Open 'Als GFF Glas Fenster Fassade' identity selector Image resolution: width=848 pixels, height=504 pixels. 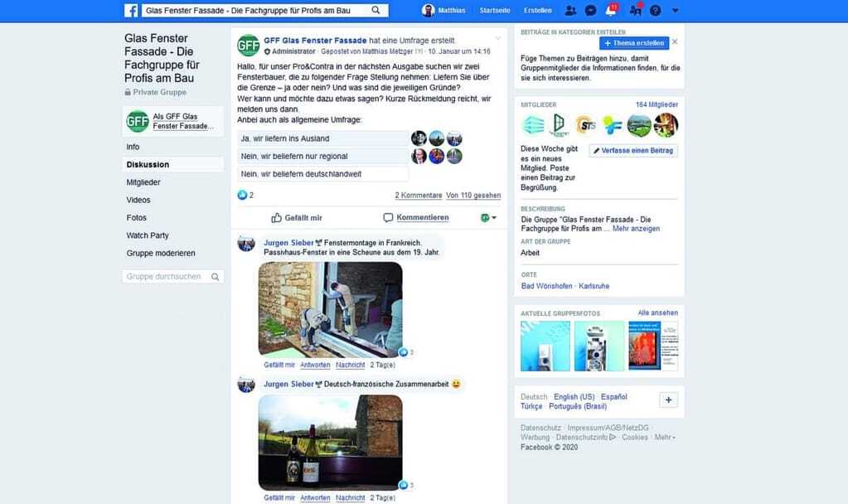(172, 122)
